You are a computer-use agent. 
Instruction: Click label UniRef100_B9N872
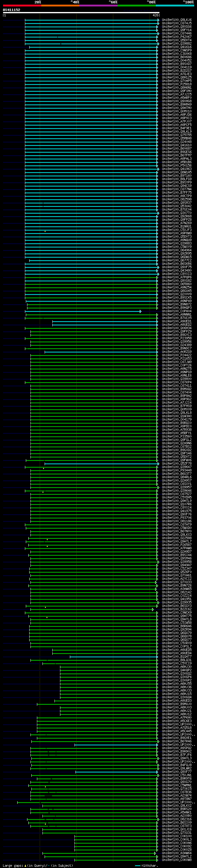tap(177, 304)
